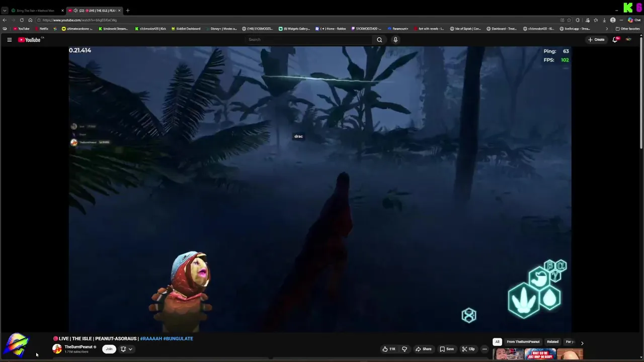Viewport: 644px width, 362px height.
Task: Open the KickBot Dashboard bookmark
Action: pos(186,29)
